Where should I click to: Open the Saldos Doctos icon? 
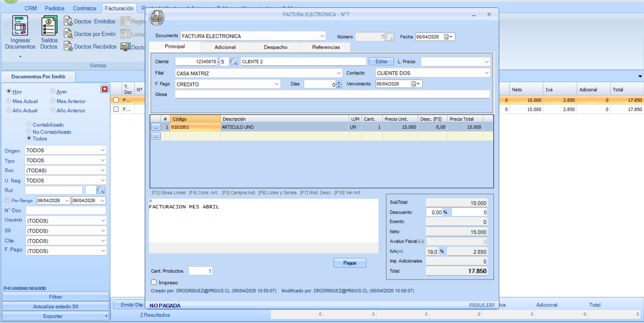[49, 26]
